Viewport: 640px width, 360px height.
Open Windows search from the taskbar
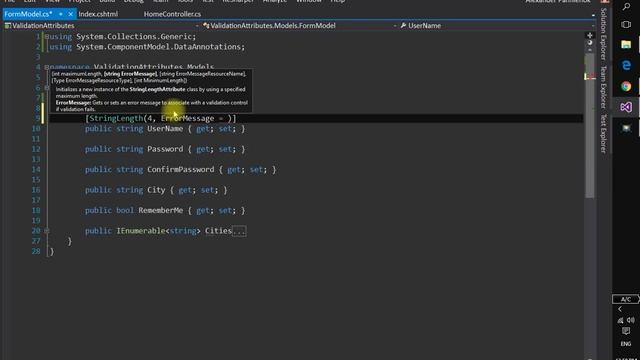626,6
